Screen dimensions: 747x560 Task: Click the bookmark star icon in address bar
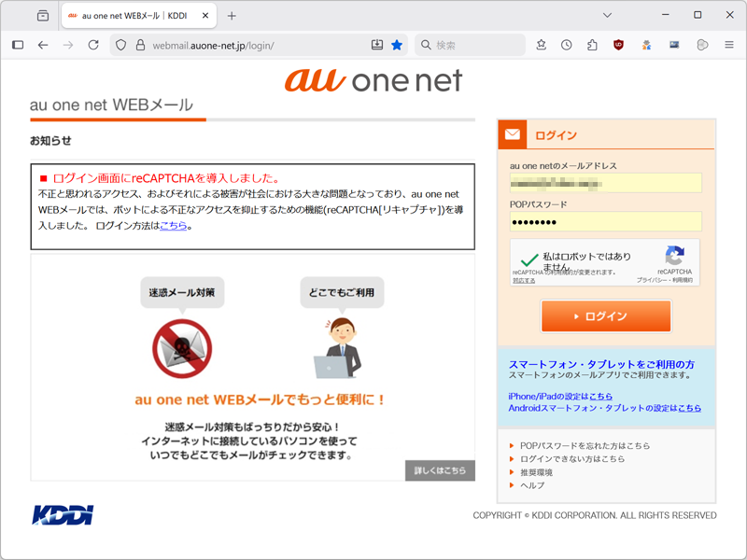click(x=397, y=45)
